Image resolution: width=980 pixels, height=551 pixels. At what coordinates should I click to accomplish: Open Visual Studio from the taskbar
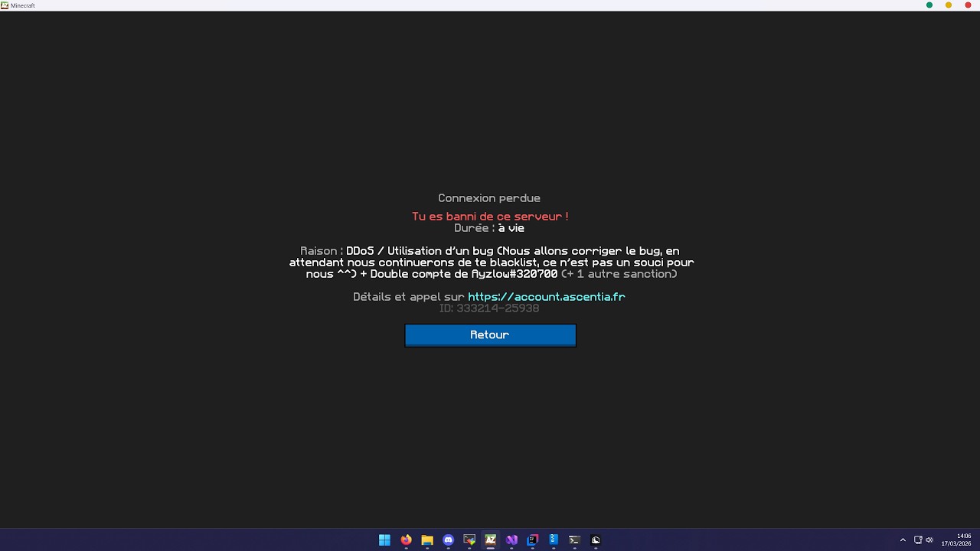coord(511,540)
